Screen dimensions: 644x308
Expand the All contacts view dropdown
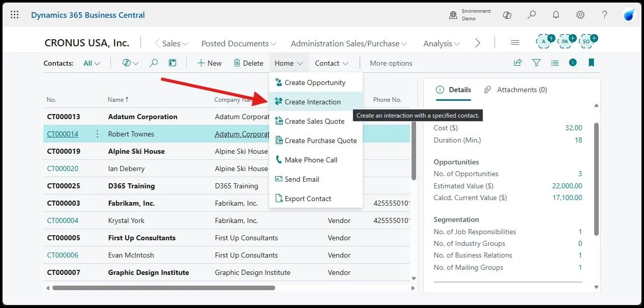pos(92,63)
